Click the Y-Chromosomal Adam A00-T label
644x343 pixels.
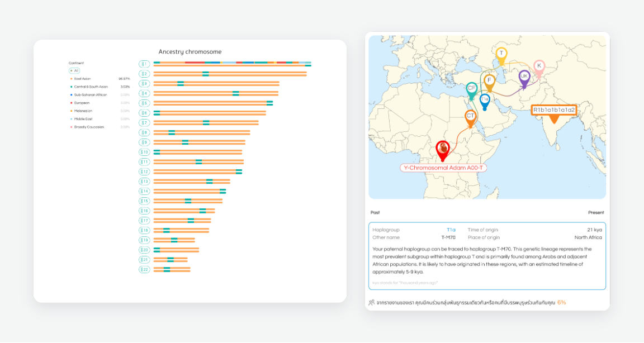click(x=443, y=168)
